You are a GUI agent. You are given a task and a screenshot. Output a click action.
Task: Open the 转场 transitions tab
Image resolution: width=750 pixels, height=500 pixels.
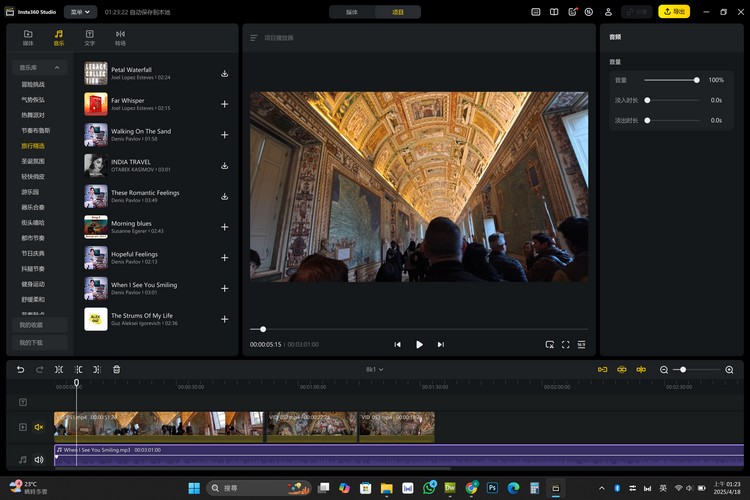120,37
